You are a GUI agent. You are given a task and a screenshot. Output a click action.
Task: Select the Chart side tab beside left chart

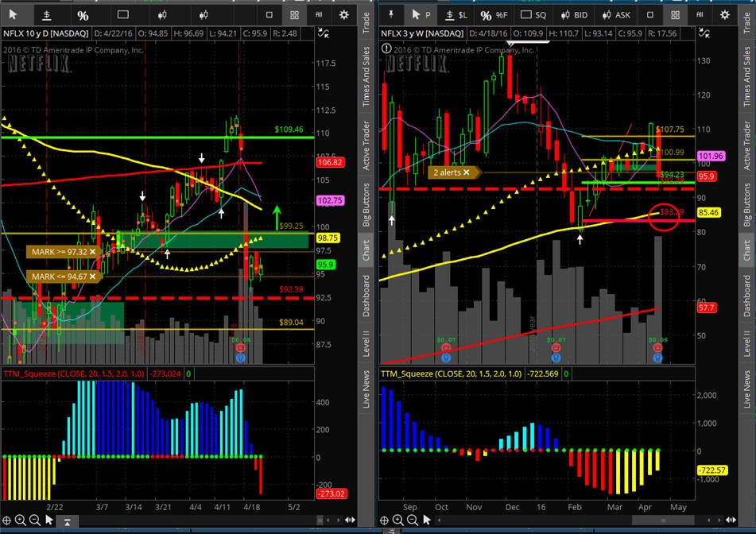(366, 250)
